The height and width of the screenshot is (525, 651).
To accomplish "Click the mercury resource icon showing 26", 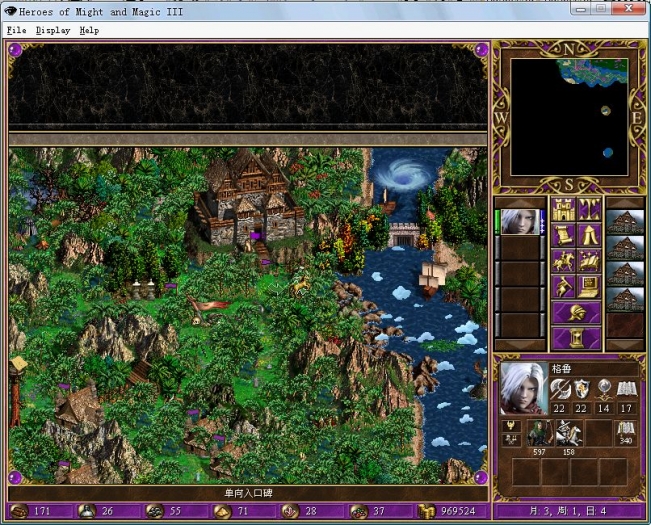I will (87, 511).
